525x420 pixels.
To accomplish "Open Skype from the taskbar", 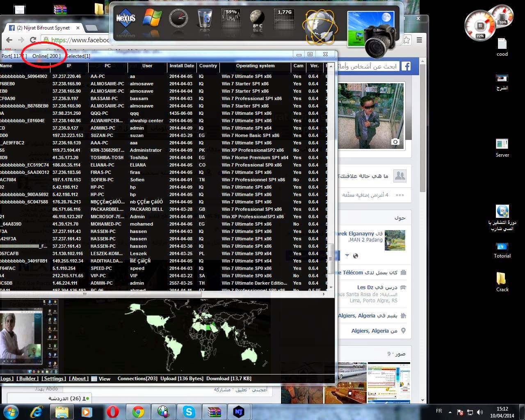I will 189,411.
